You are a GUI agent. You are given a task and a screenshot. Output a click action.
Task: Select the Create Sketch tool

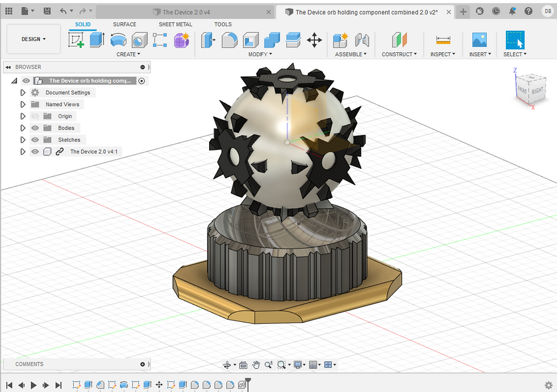click(x=76, y=40)
